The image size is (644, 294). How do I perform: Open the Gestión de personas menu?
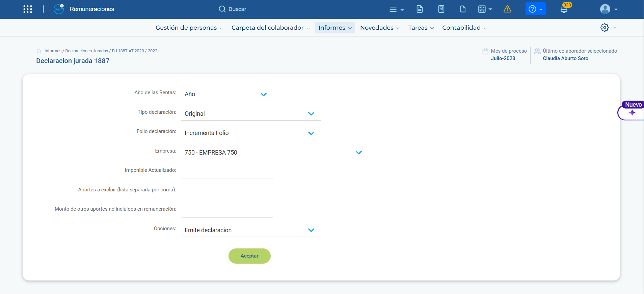pyautogui.click(x=189, y=28)
